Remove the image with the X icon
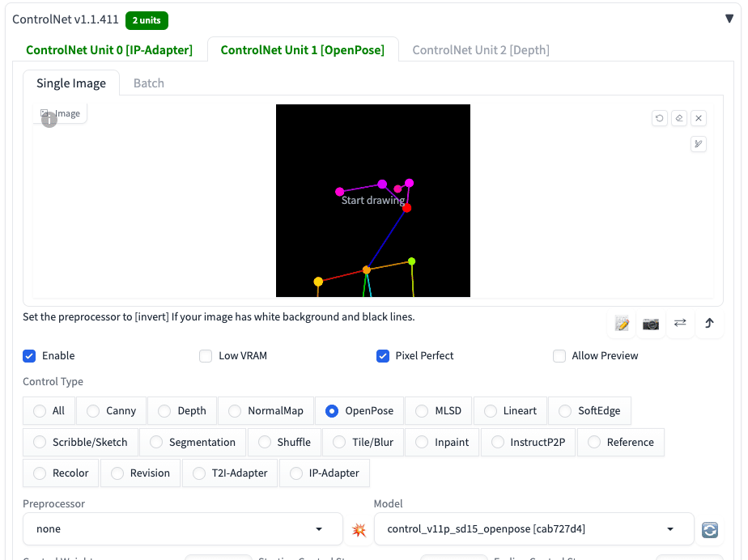The height and width of the screenshot is (560, 748). click(699, 118)
